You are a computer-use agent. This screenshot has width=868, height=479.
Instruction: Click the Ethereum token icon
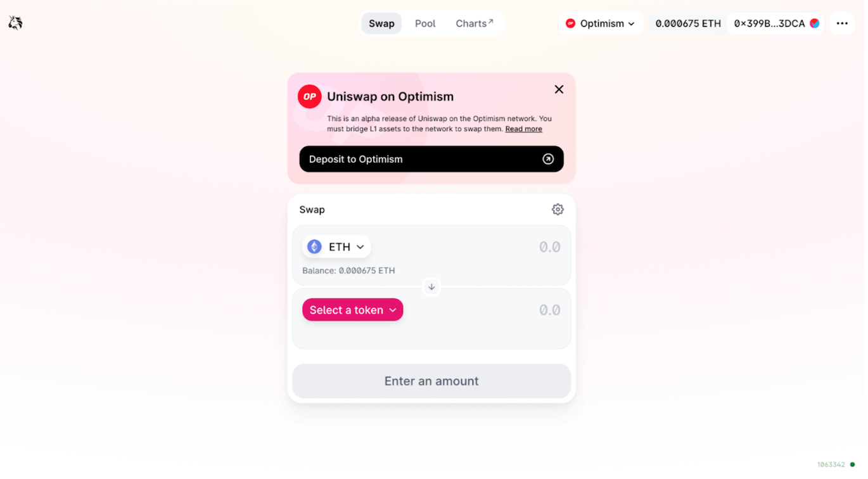314,246
